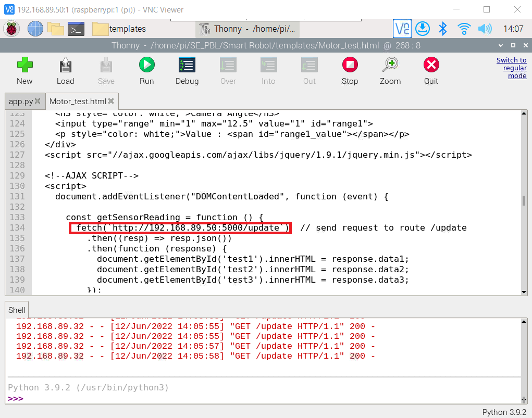Create a new file with New button
The height and width of the screenshot is (418, 532).
tap(24, 71)
